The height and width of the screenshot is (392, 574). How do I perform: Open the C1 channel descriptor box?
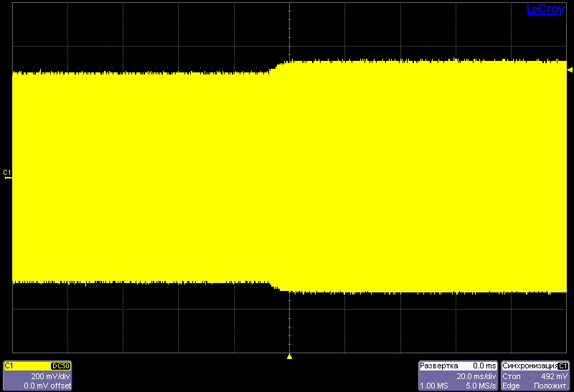(x=37, y=376)
